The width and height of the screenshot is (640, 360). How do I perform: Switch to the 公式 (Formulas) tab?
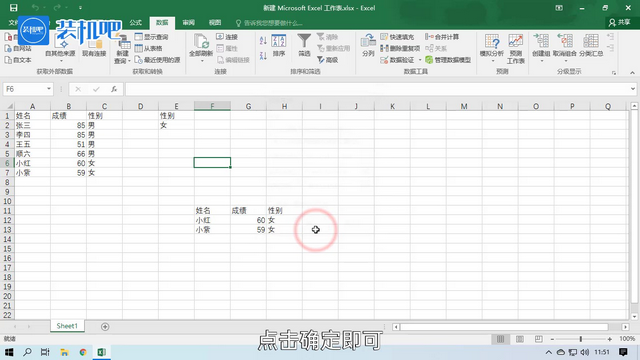[136, 22]
